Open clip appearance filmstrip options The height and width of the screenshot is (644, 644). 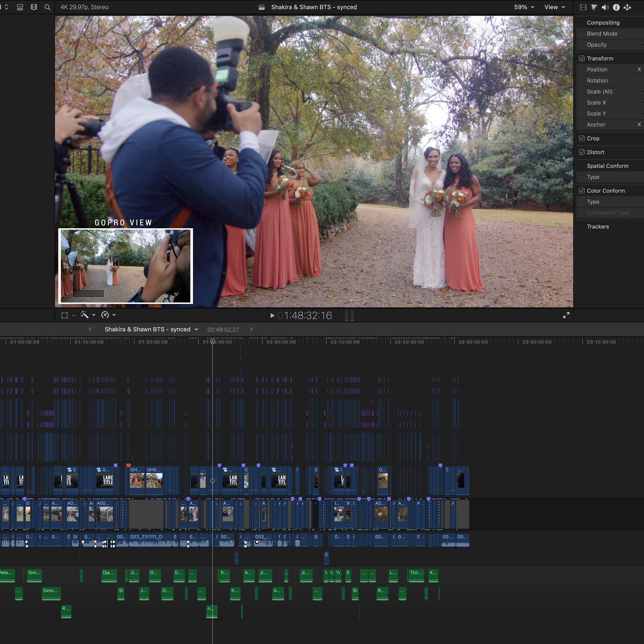coord(34,7)
